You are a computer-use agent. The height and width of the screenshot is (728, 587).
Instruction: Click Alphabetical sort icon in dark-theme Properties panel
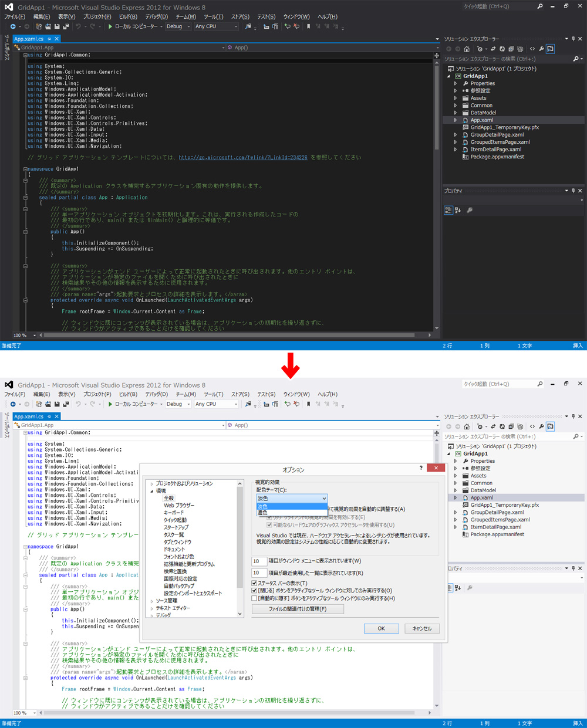(458, 210)
